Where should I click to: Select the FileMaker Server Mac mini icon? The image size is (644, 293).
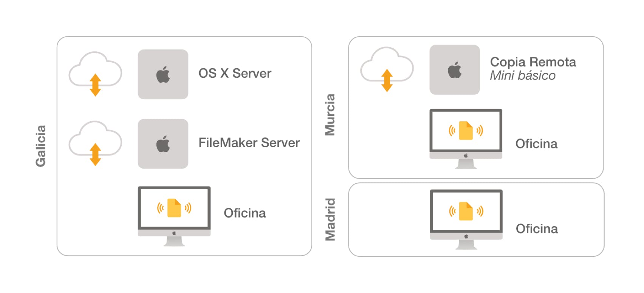163,144
